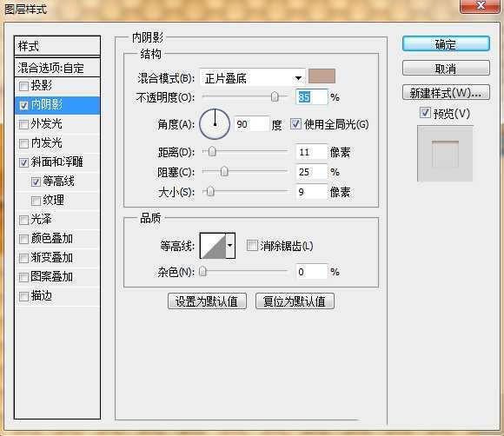Enable the 内发光 inner glow checkbox
Viewport: 504px width, 436px height.
coord(23,143)
